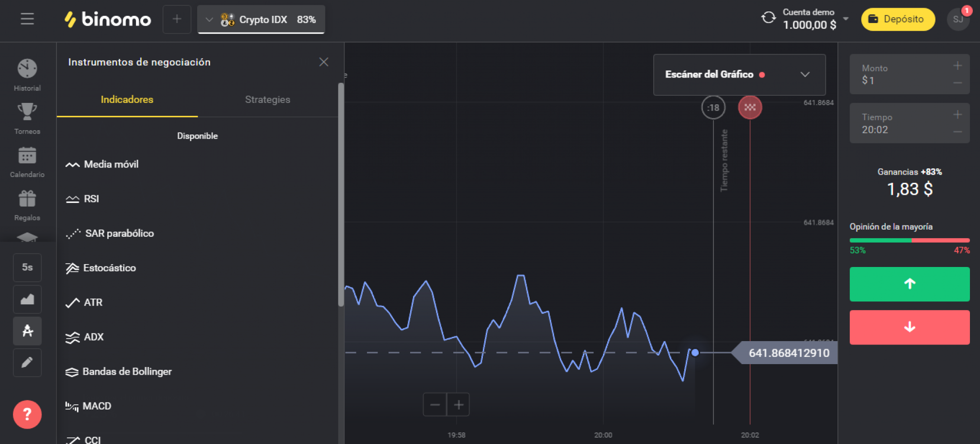Select the Indicadores tab
This screenshot has width=980, height=444.
[x=127, y=100]
